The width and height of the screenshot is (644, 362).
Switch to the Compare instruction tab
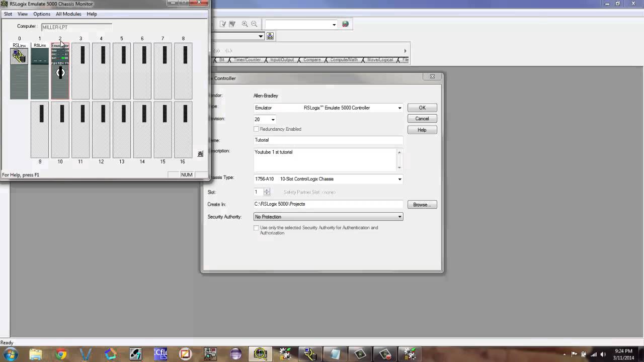pos(312,60)
